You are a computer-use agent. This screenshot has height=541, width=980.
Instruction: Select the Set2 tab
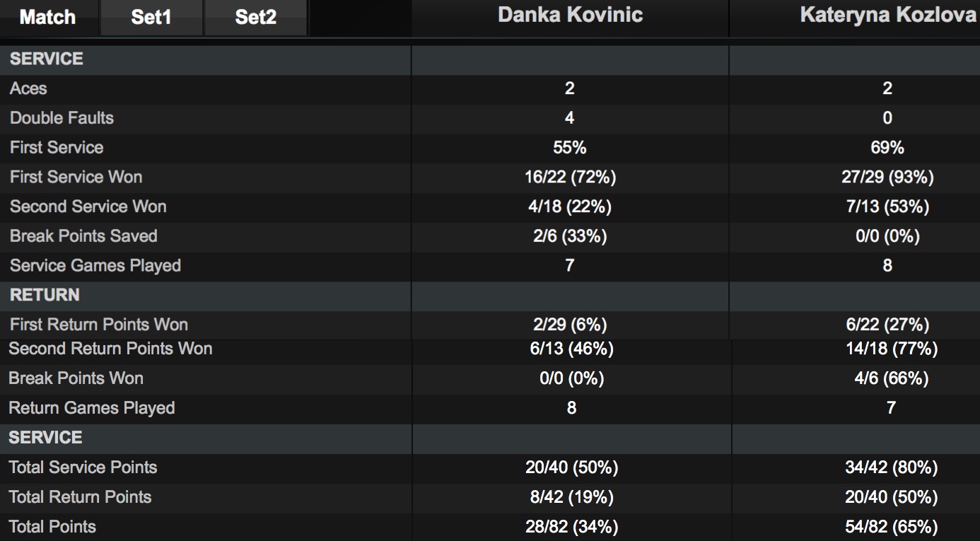(x=255, y=18)
